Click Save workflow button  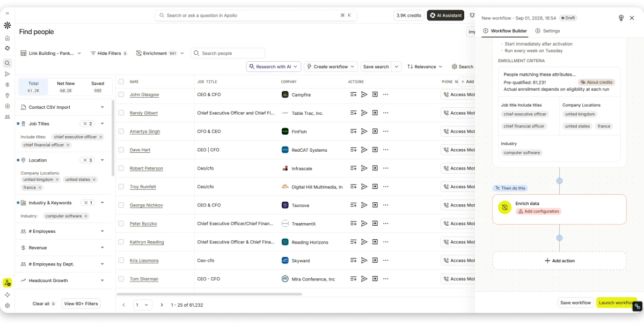point(575,302)
